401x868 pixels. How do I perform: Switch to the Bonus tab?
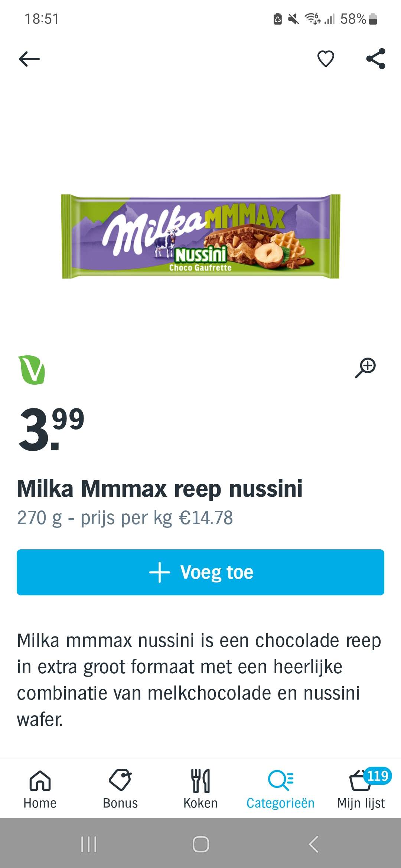point(120,789)
